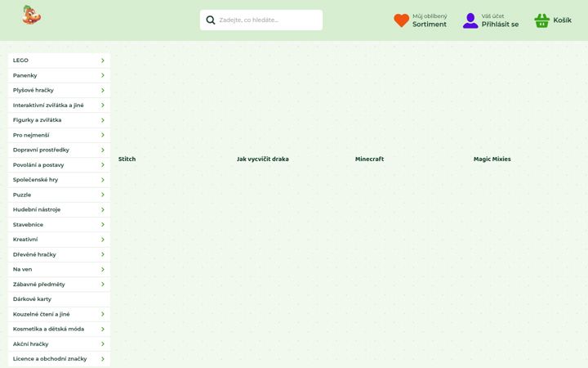588x368 pixels.
Task: Click the dragon mascot logo
Action: [32, 15]
